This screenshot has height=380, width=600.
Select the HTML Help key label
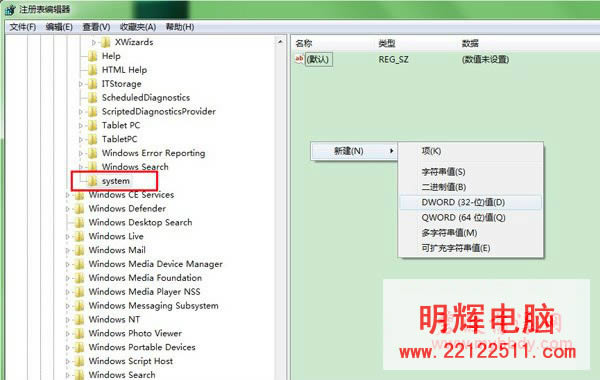[124, 70]
